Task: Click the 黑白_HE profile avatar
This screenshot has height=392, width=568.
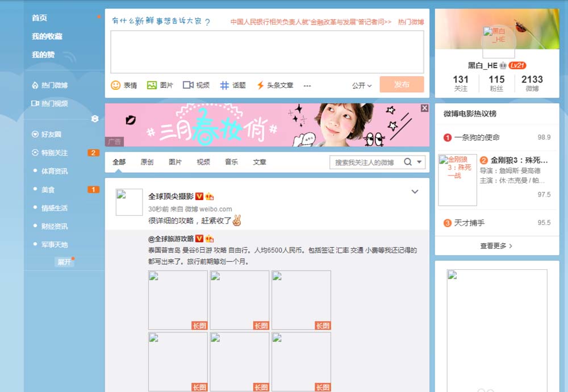Action: point(499,42)
